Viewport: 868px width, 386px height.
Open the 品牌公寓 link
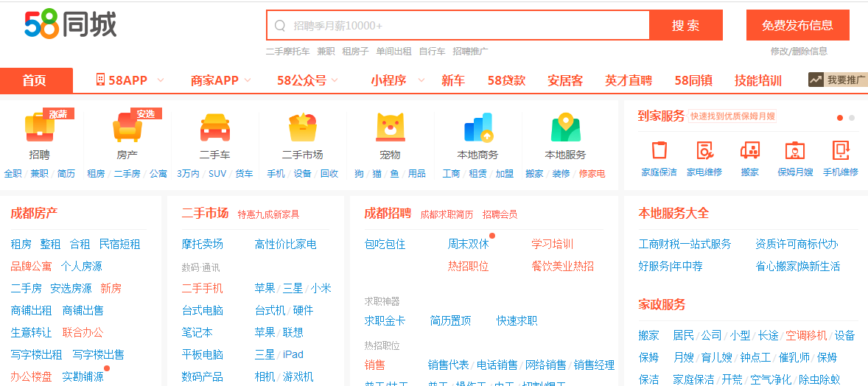tap(31, 267)
